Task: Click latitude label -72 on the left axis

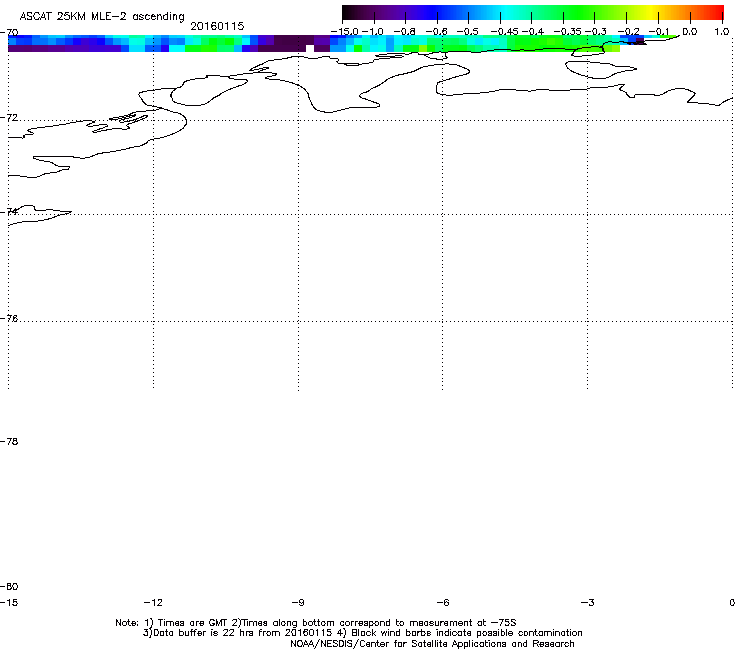Action: point(9,117)
